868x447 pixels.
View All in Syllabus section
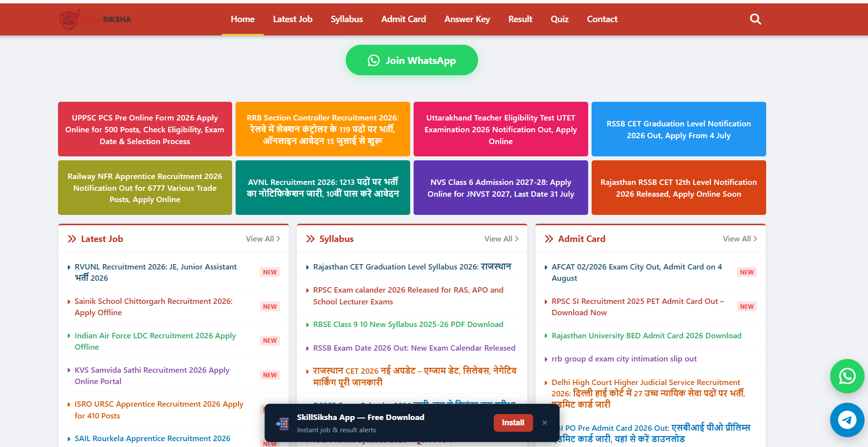click(502, 239)
